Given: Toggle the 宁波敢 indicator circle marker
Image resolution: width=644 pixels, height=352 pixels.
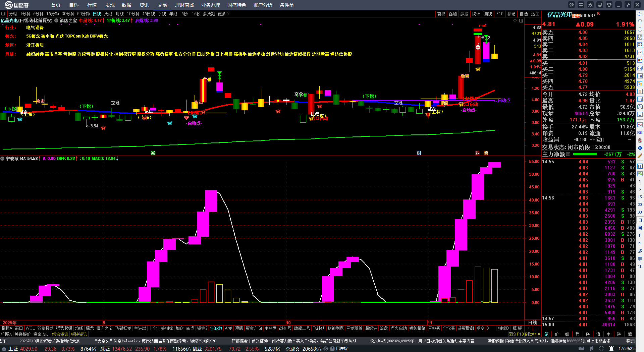Looking at the screenshot, I should 2,159.
